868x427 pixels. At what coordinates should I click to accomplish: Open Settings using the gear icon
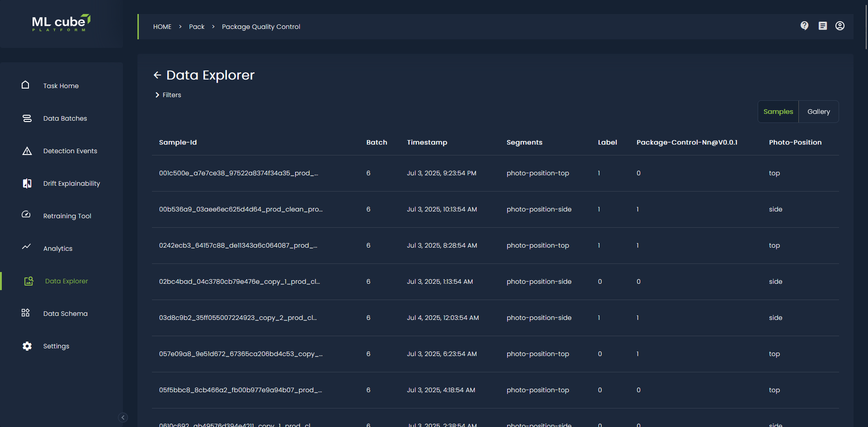[27, 346]
